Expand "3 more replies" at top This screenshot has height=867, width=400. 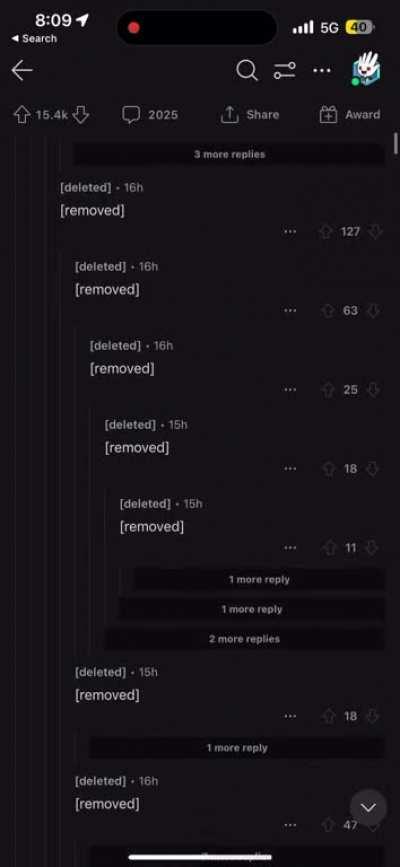[x=229, y=154]
